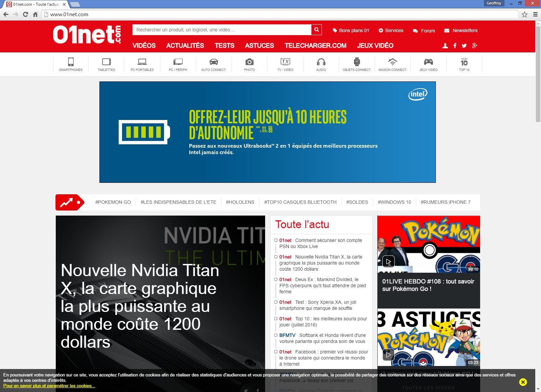Click the Newsletters button
The image size is (541, 392).
(x=461, y=30)
